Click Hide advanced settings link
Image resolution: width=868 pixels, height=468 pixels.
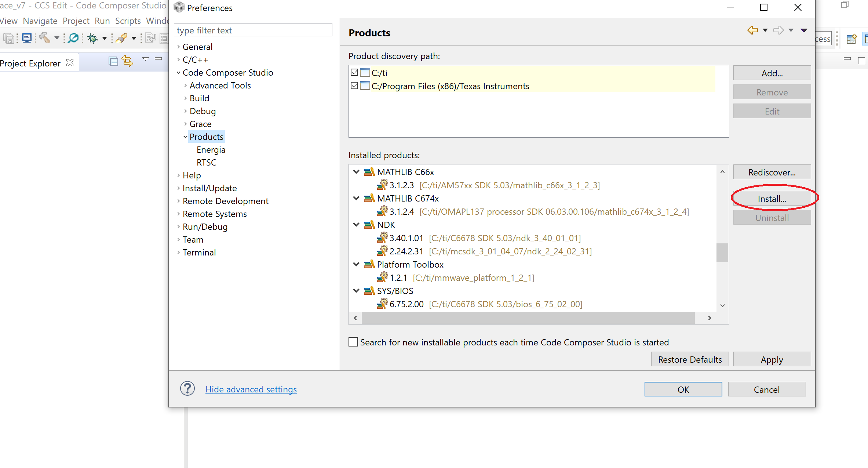point(251,389)
